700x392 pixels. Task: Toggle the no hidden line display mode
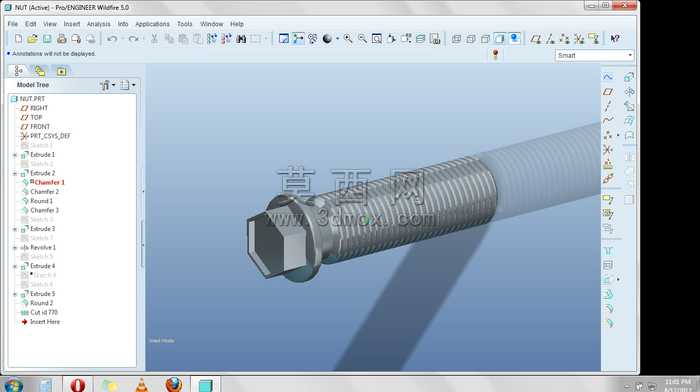[x=485, y=39]
